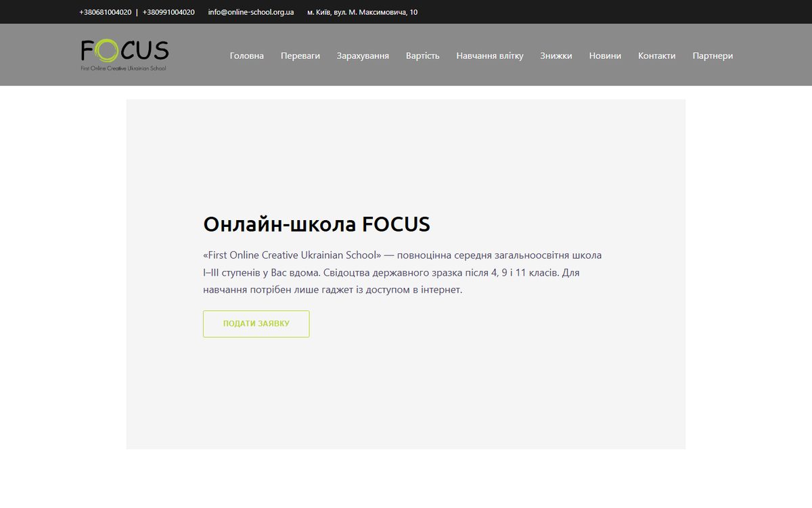Viewport: 812px width, 508px height.
Task: Open the Навчання влітку page
Action: pos(490,56)
